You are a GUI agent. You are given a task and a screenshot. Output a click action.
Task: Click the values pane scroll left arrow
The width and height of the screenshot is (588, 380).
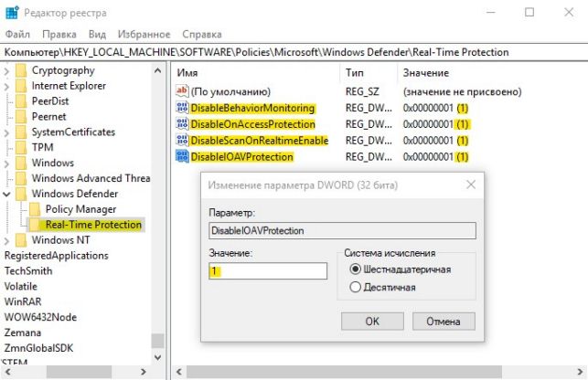(179, 372)
